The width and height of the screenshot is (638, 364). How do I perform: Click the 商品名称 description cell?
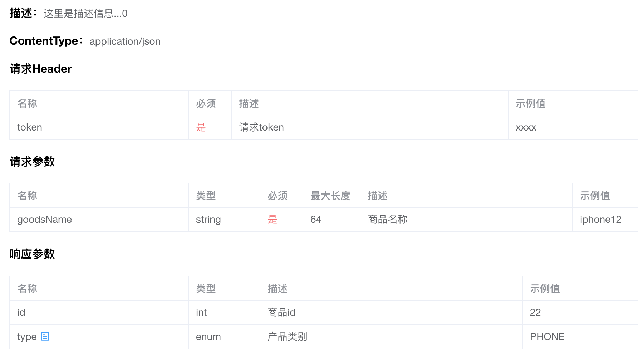pos(466,220)
